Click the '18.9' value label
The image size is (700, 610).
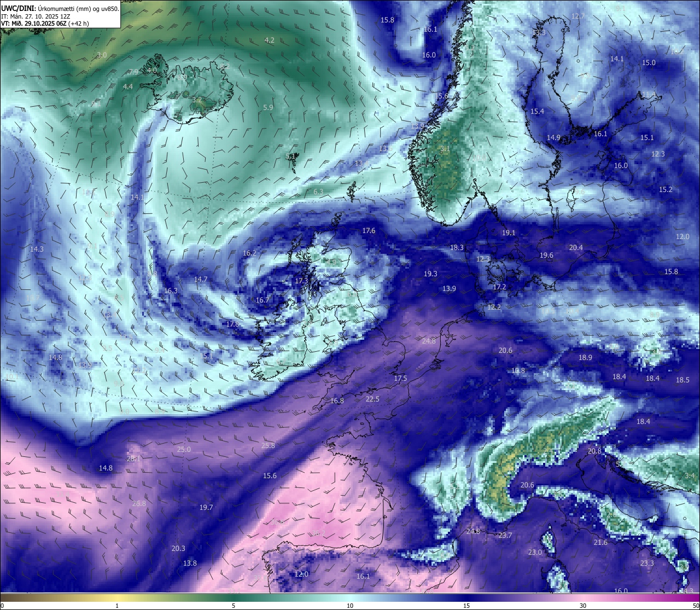click(585, 358)
